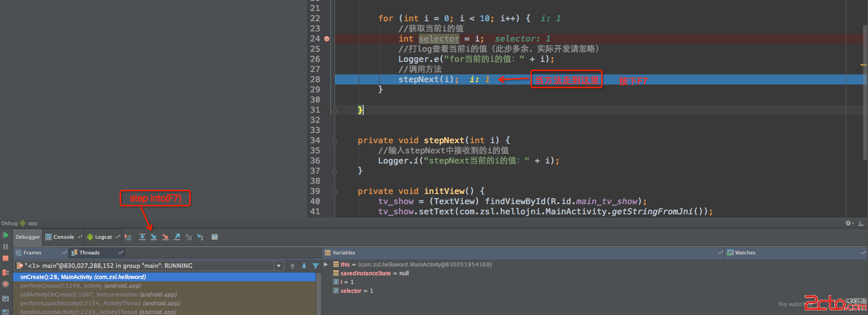Switch to the Console tab
The width and height of the screenshot is (868, 315).
(63, 237)
